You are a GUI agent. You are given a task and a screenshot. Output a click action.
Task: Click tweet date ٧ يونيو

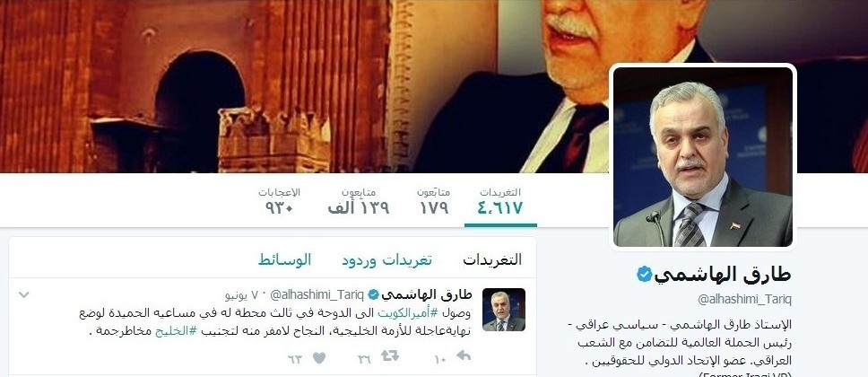(x=242, y=294)
